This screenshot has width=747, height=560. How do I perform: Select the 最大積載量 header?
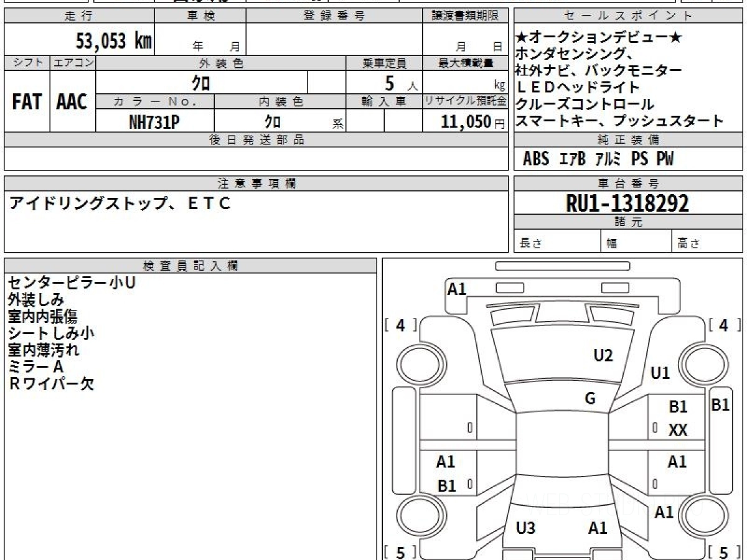[x=466, y=63]
